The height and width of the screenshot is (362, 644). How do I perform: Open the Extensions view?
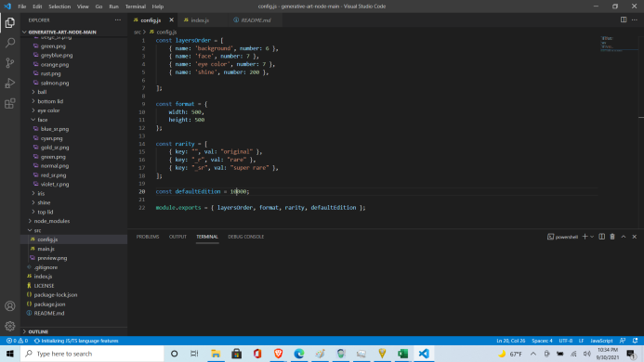(10, 103)
